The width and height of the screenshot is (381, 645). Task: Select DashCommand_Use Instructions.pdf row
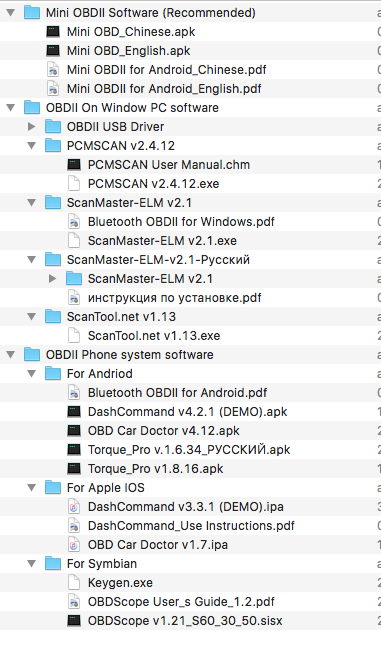click(190, 525)
